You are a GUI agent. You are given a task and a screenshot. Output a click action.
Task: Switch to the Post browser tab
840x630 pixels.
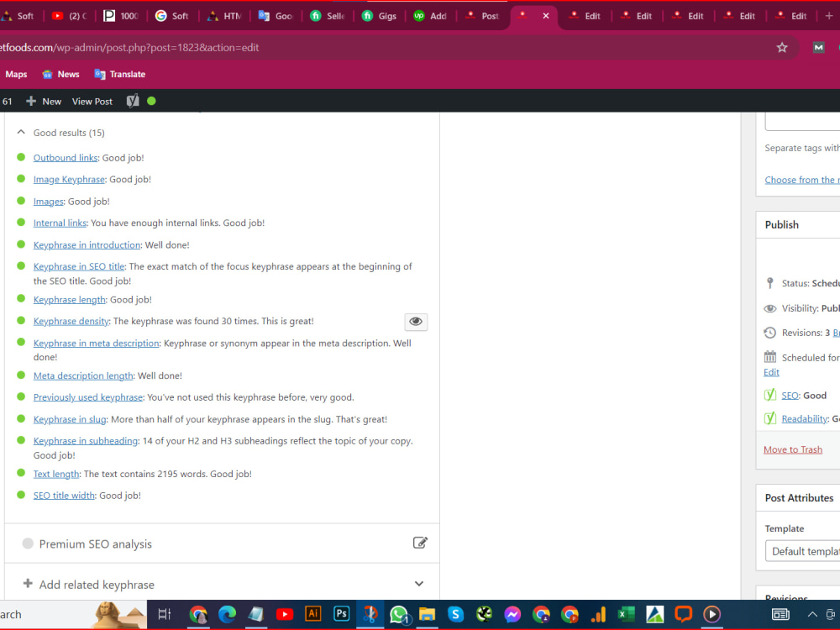[x=483, y=16]
